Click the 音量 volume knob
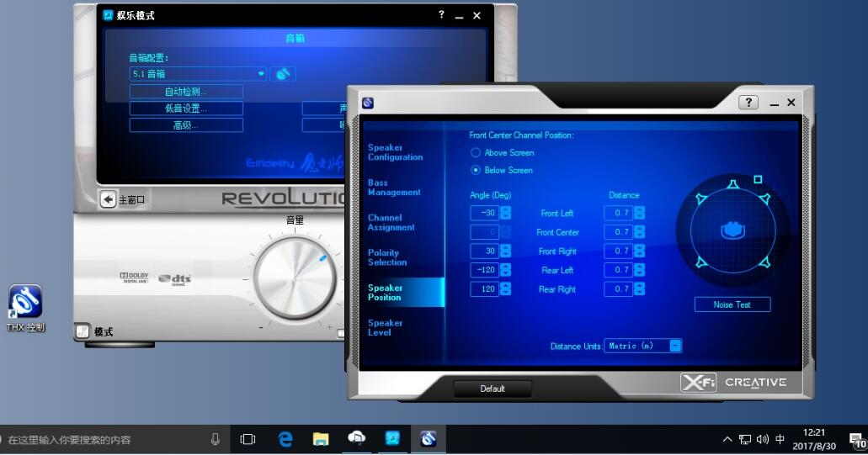 point(295,279)
